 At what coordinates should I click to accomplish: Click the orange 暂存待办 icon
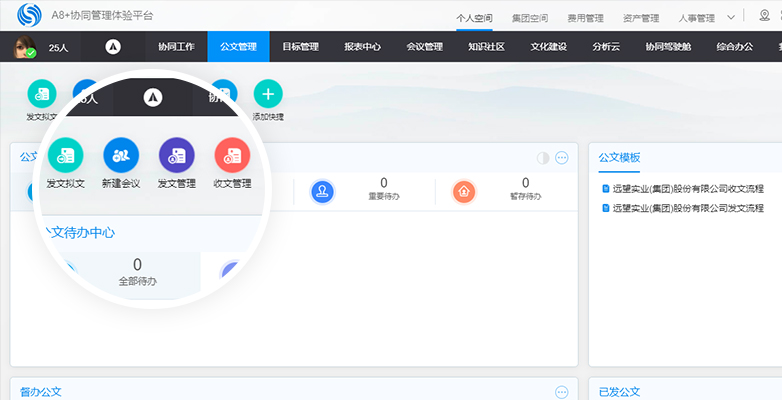[464, 191]
